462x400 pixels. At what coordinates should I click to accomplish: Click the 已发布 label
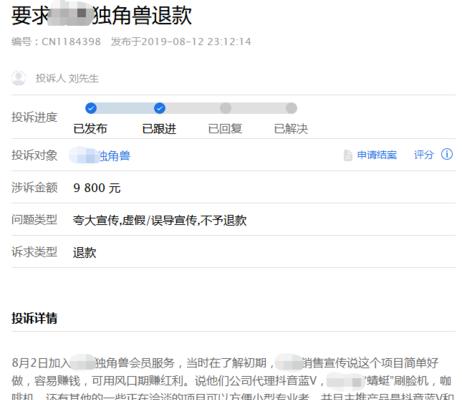[90, 129]
